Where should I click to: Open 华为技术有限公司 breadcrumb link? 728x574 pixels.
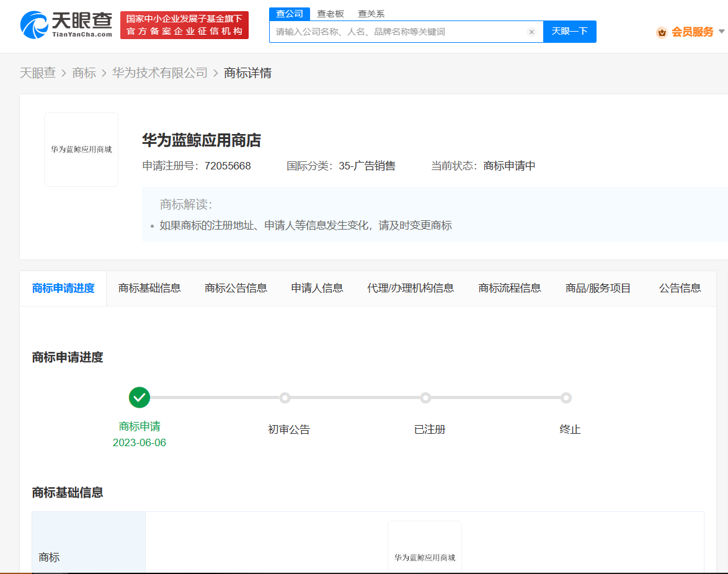[160, 73]
